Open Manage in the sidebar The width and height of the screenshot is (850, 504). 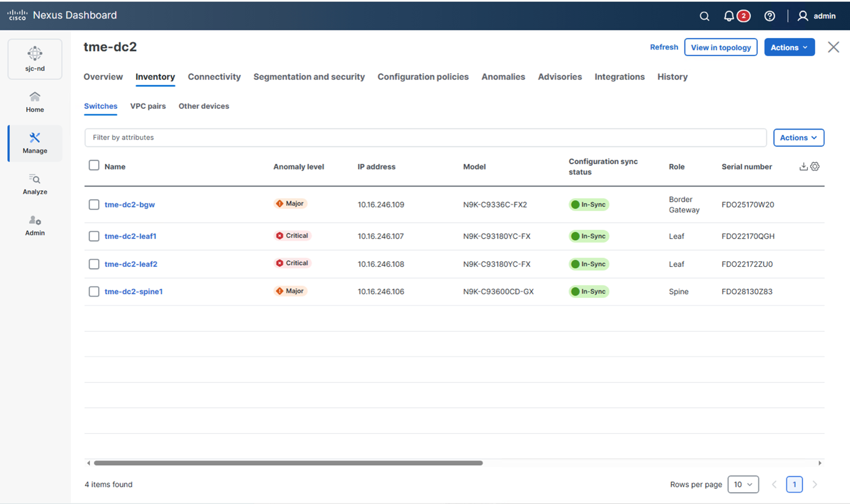[35, 143]
